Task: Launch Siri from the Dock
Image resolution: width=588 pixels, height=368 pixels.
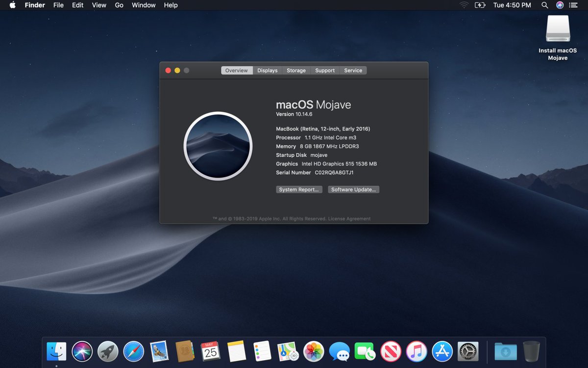Action: pos(82,351)
